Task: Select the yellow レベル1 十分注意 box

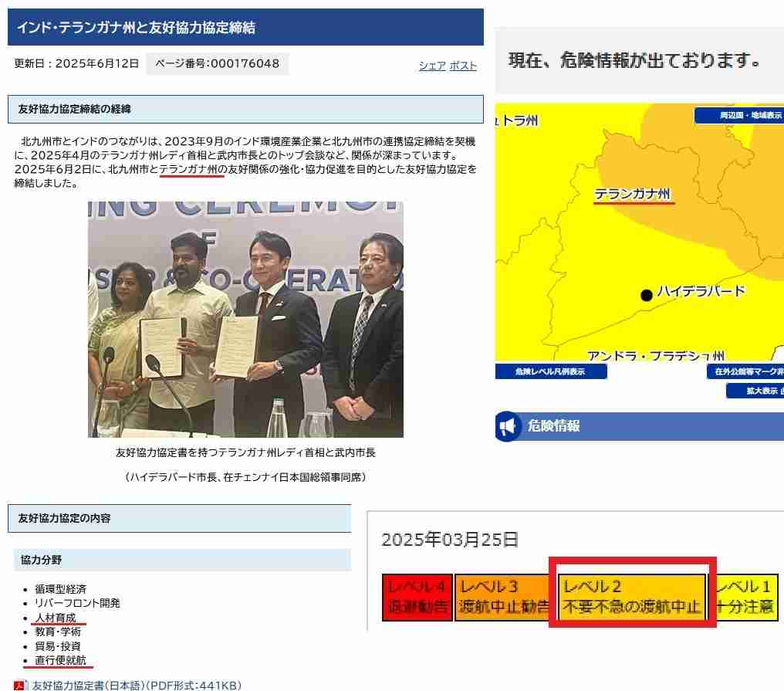Action: click(743, 597)
